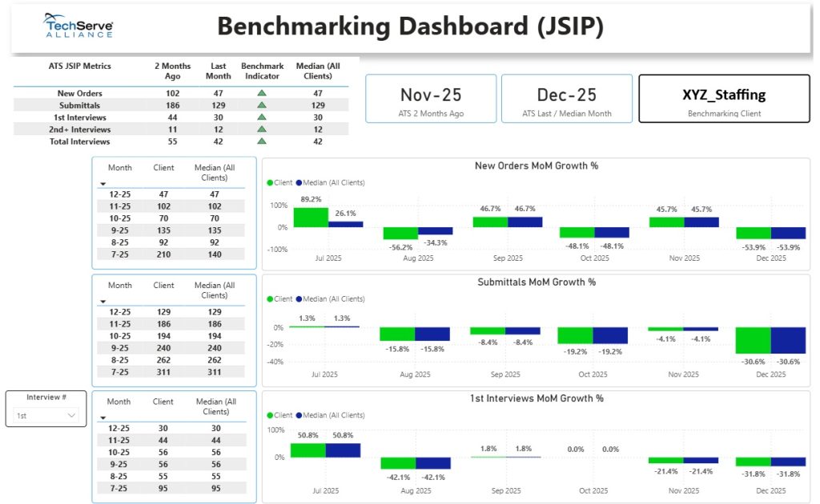Click the XYZ_Staffing benchmarking client button
This screenshot has width=820, height=504.
click(x=723, y=98)
